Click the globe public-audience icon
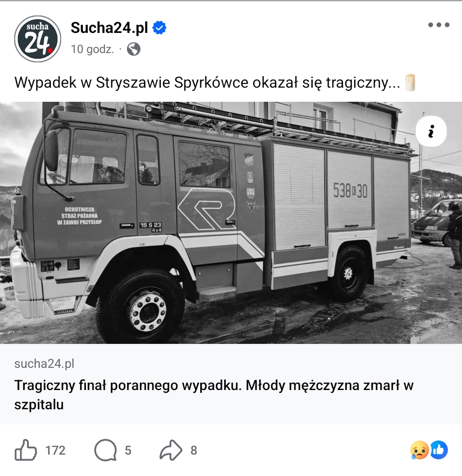This screenshot has width=462, height=476. point(133,49)
